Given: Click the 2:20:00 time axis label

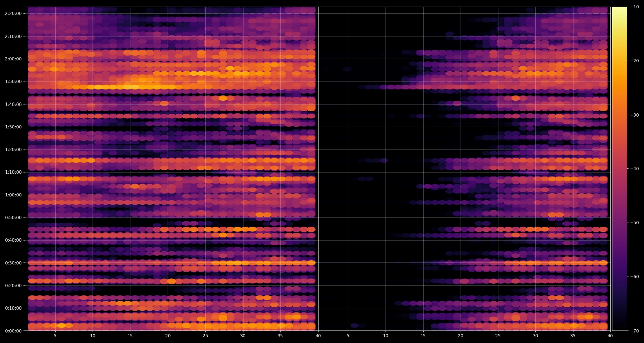Looking at the screenshot, I should click(x=13, y=14).
